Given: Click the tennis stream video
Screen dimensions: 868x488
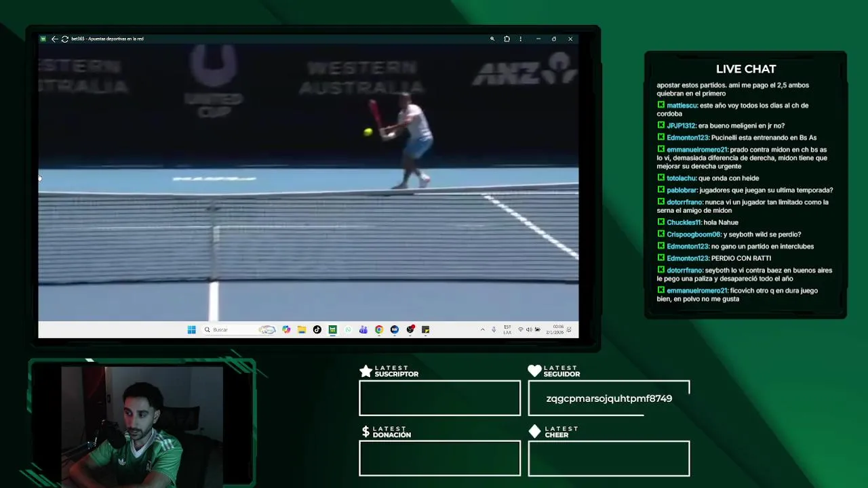Looking at the screenshot, I should click(x=309, y=183).
